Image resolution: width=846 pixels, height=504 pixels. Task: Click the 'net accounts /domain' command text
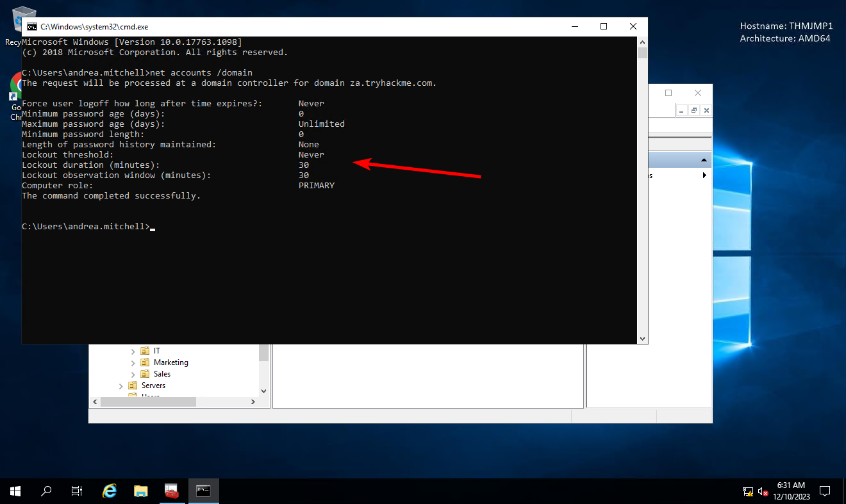coord(203,73)
